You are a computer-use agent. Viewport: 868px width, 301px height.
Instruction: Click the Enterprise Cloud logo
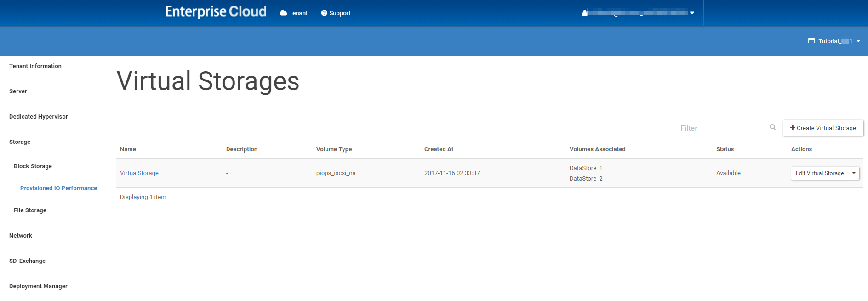(x=216, y=11)
